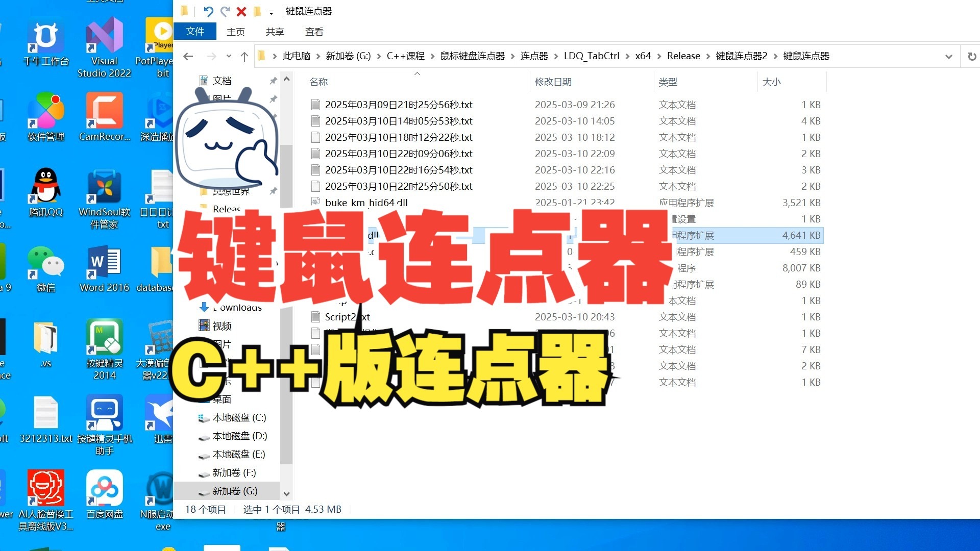Image resolution: width=980 pixels, height=551 pixels.
Task: Select 新加卷 (G:) in navigation pane
Action: click(235, 491)
